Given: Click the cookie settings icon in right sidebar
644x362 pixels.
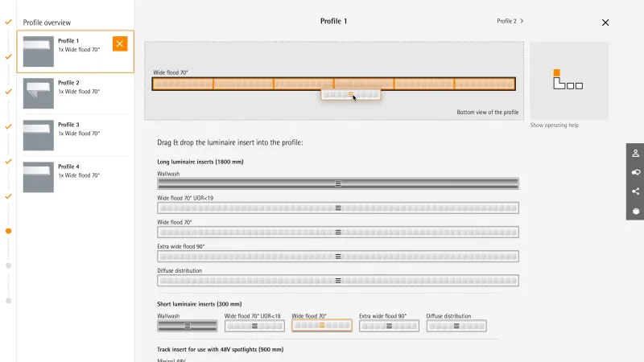Looking at the screenshot, I should point(635,211).
